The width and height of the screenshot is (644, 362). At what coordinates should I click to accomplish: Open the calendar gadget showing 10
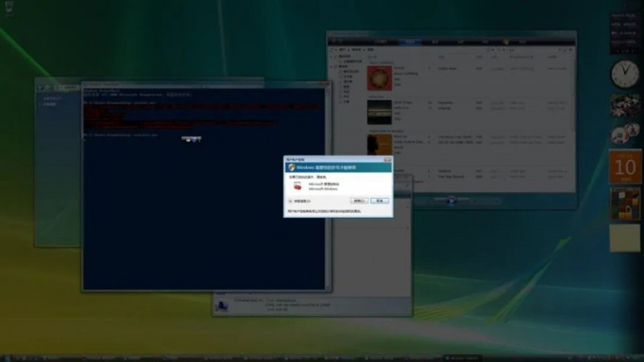[x=625, y=167]
